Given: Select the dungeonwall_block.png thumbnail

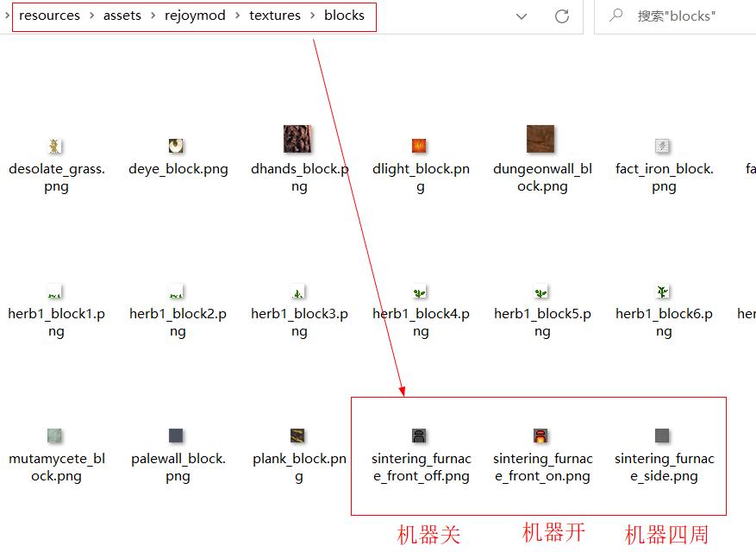Looking at the screenshot, I should (x=540, y=139).
